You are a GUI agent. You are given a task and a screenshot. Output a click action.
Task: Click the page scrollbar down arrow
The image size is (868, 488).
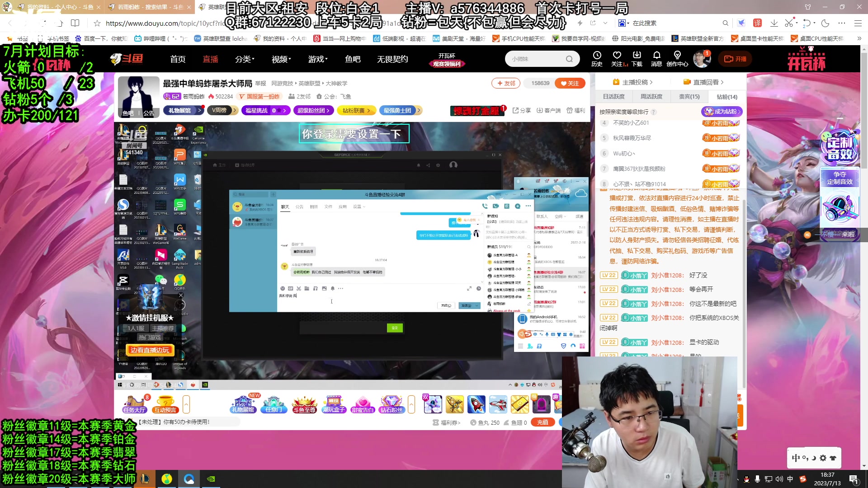pos(864,466)
